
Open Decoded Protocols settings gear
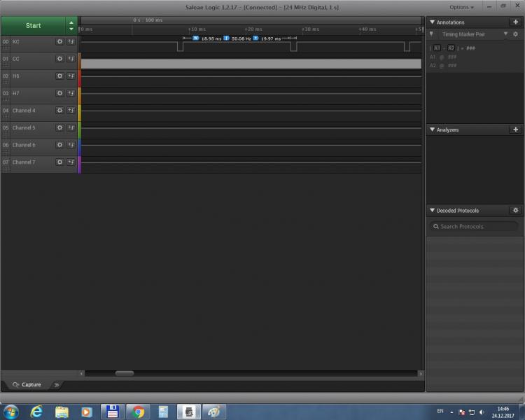click(516, 210)
